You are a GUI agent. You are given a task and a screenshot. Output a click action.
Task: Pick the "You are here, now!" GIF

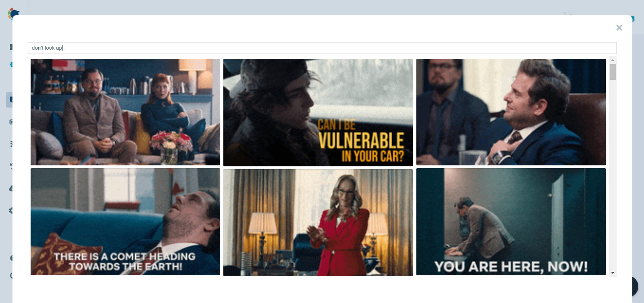pyautogui.click(x=511, y=222)
